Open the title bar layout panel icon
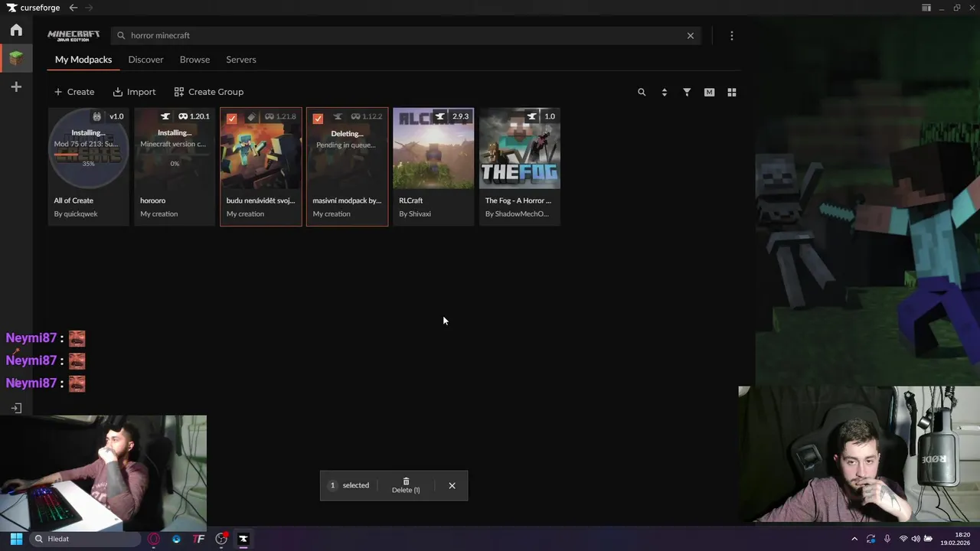Image resolution: width=980 pixels, height=551 pixels. (926, 8)
